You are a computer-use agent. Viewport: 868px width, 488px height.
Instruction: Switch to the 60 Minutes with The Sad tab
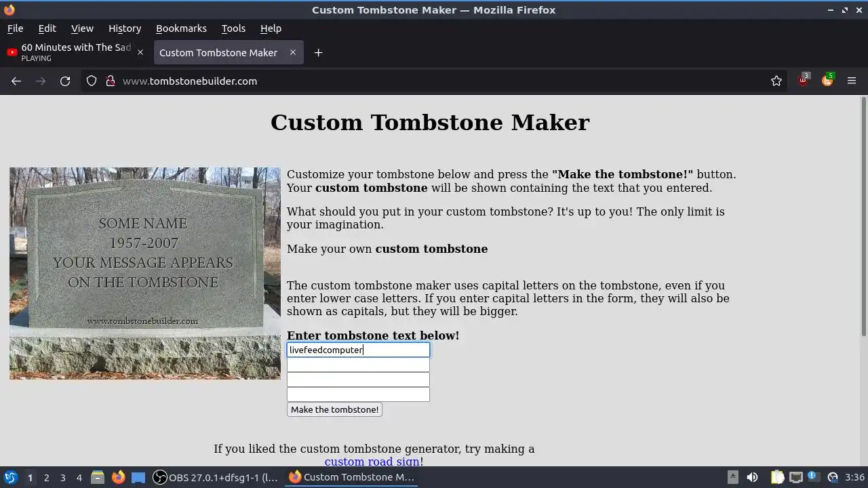pyautogui.click(x=76, y=52)
